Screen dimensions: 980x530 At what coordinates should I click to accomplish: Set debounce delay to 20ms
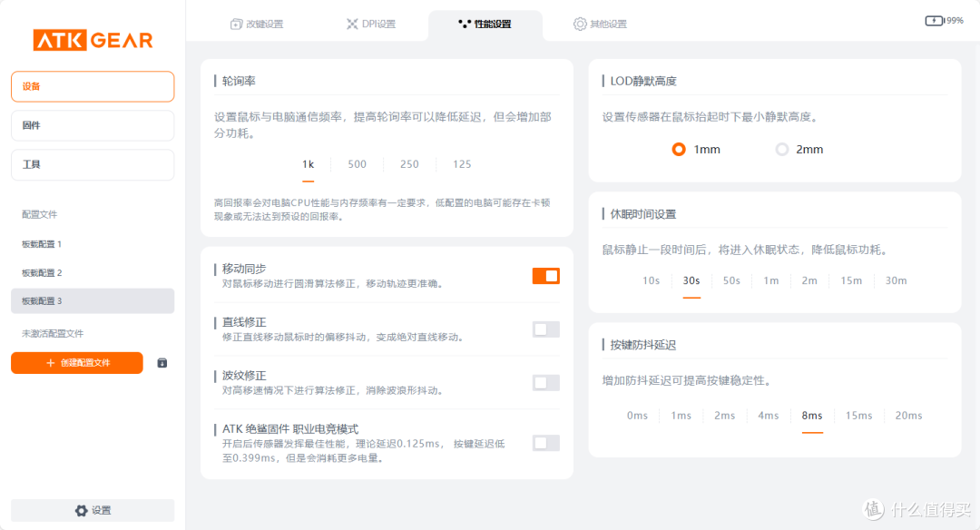[x=908, y=416]
